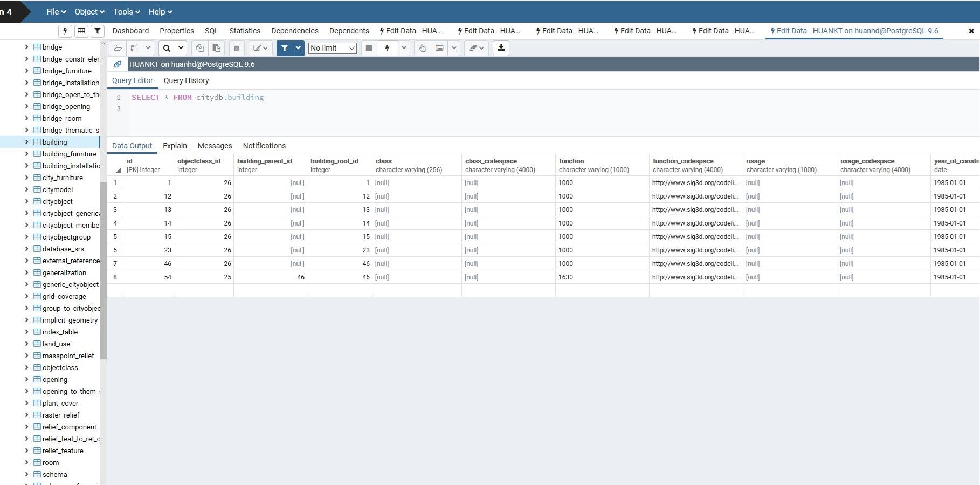The image size is (980, 485).
Task: Click the Paste rows icon
Action: 216,48
